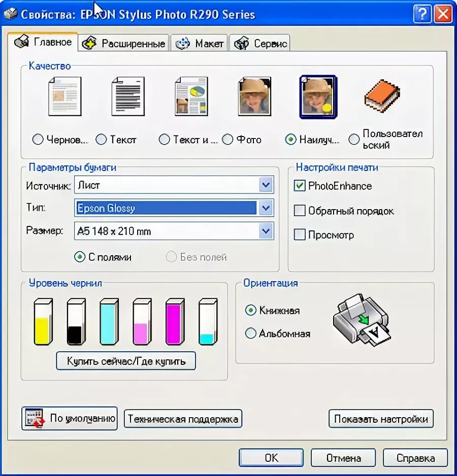Click the yellow ink cartridge level
The image size is (457, 476).
point(43,322)
